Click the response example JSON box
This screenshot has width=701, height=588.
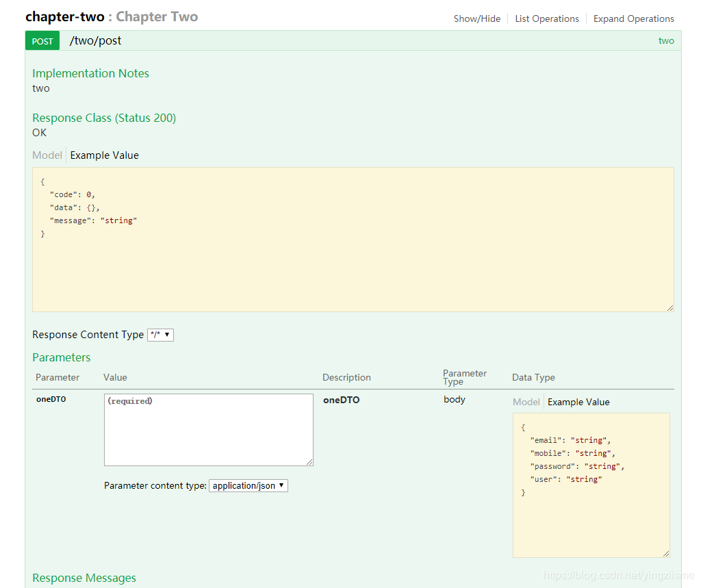coord(353,240)
